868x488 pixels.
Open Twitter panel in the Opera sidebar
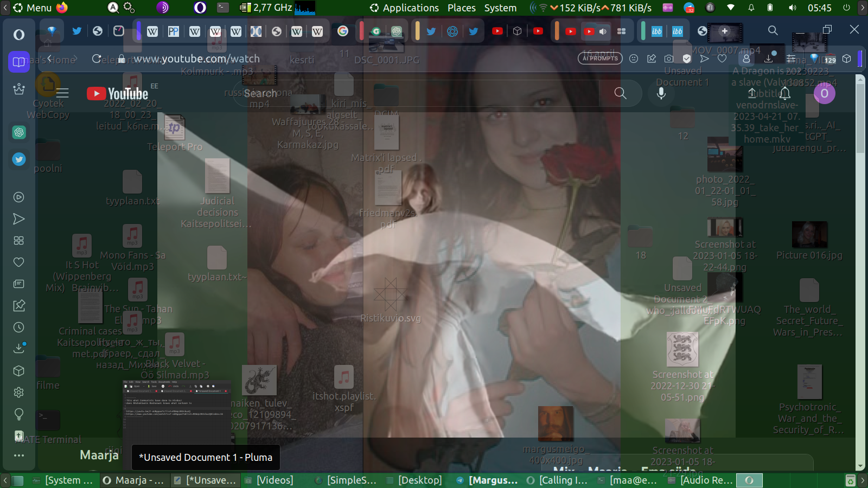pyautogui.click(x=19, y=159)
